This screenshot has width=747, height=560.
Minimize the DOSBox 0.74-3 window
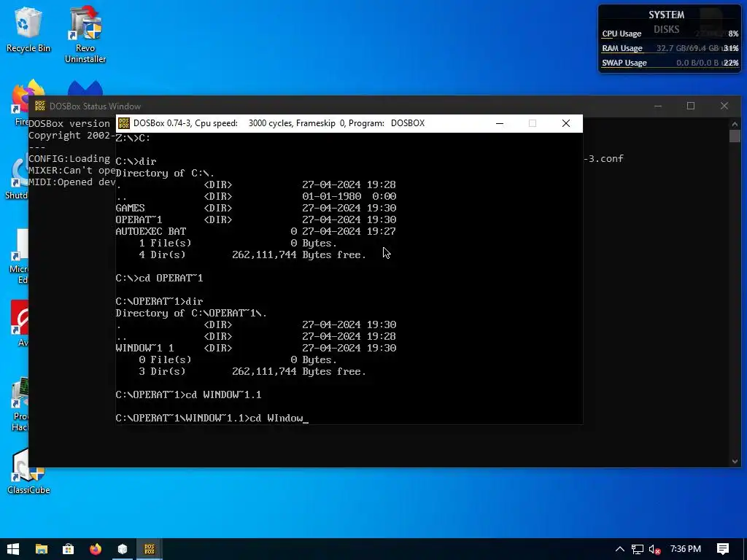tap(500, 123)
